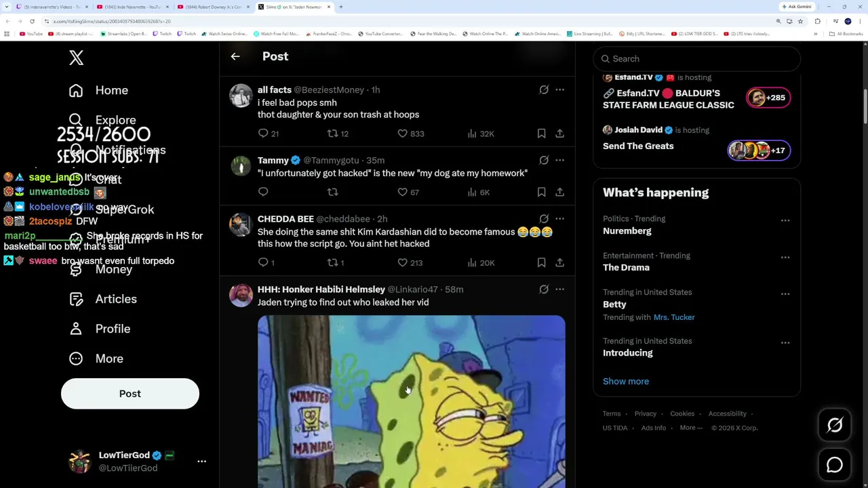
Task: Open more options on Tammy's post
Action: coord(559,160)
